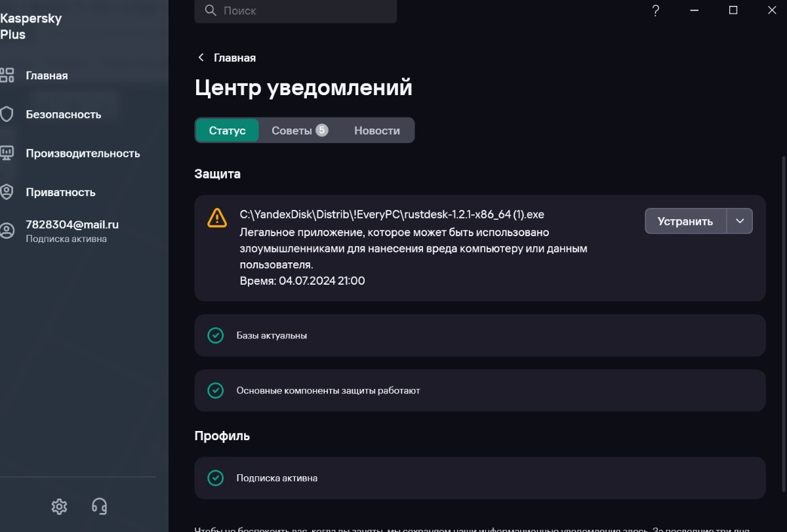Image resolution: width=787 pixels, height=532 pixels.
Task: Click the account profile avatar icon
Action: (7, 230)
